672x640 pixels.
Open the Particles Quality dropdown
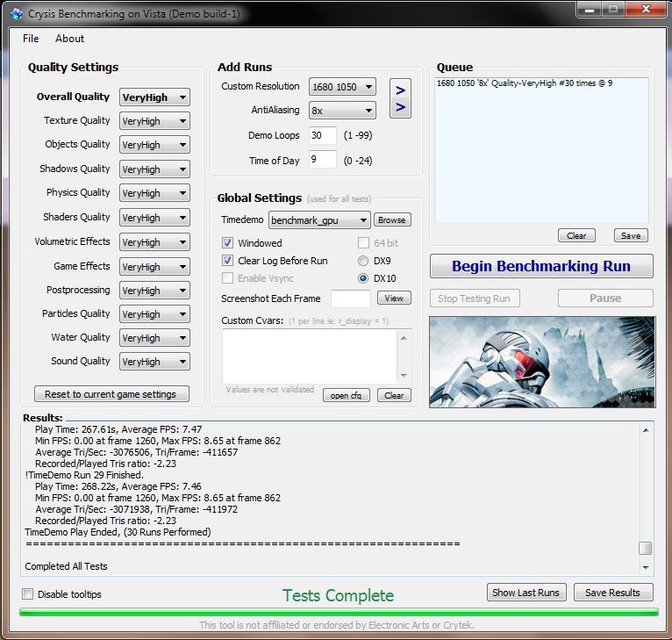pos(154,314)
